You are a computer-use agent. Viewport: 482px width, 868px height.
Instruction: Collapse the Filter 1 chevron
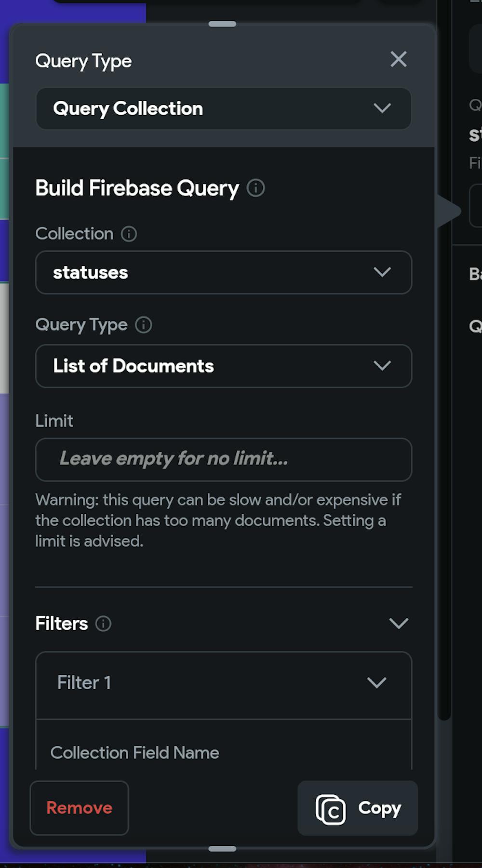pyautogui.click(x=376, y=682)
